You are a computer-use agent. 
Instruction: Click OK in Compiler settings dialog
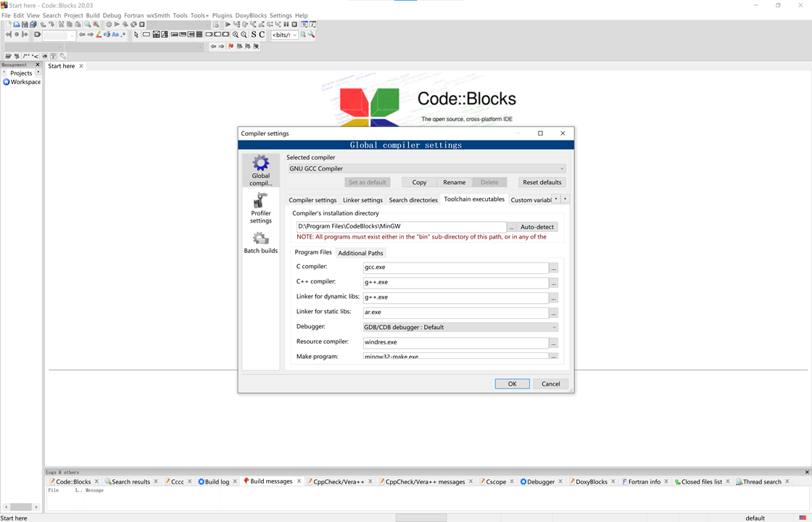(x=512, y=384)
